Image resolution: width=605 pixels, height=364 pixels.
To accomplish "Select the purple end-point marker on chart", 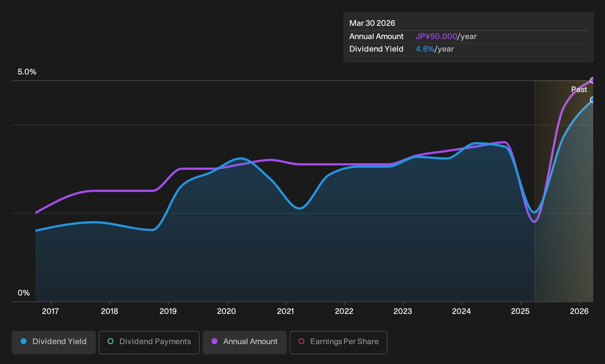I will click(592, 80).
